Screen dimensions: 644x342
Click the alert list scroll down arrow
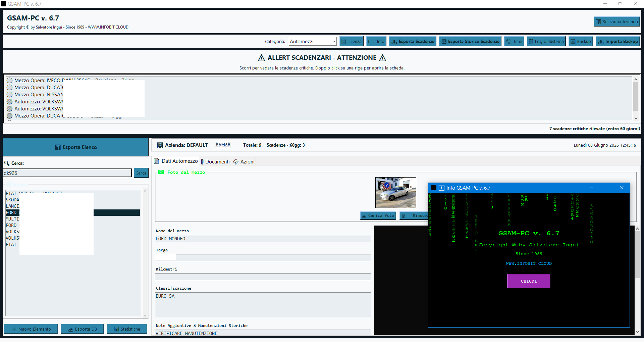click(x=636, y=118)
